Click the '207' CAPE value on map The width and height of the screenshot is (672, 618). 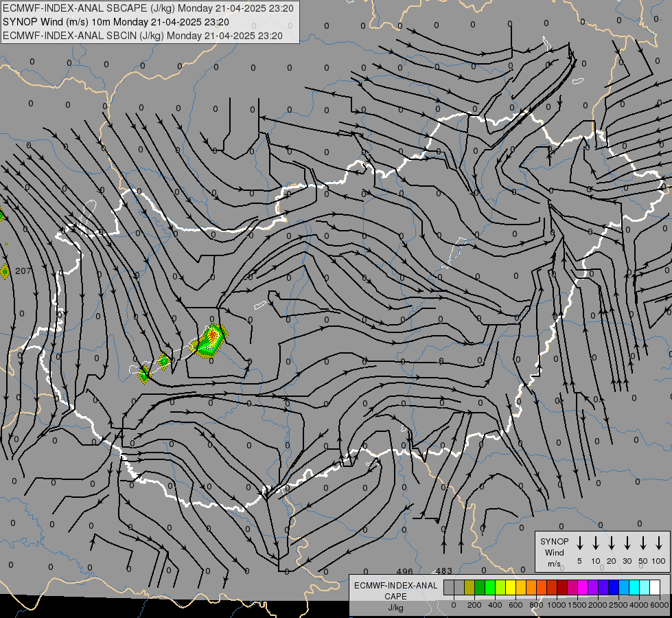23,271
